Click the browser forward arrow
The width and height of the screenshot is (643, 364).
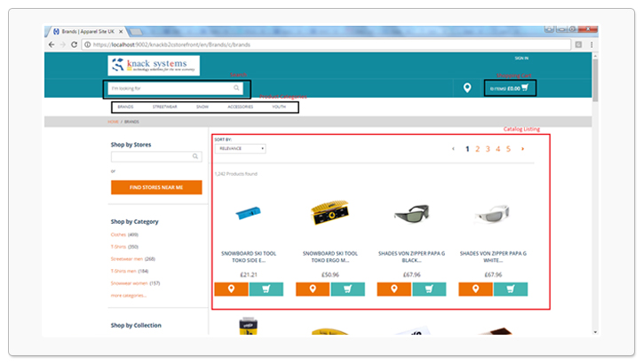(x=63, y=44)
